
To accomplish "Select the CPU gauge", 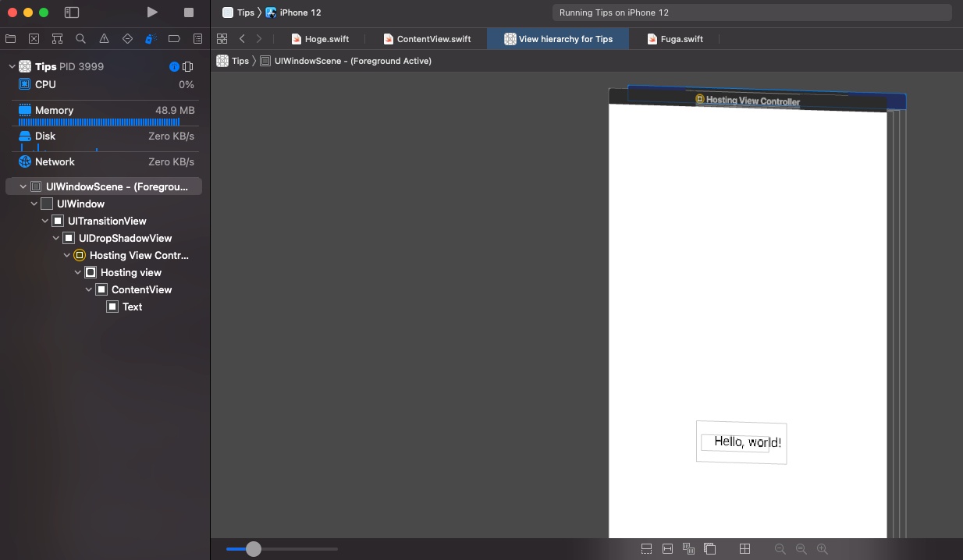I will point(105,84).
